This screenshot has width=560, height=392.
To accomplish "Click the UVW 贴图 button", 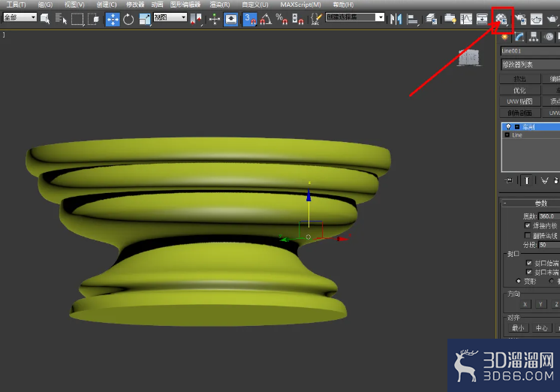I will [x=520, y=101].
